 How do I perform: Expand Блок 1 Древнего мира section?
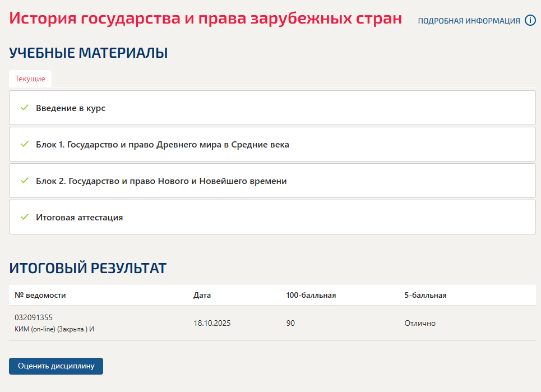[163, 145]
